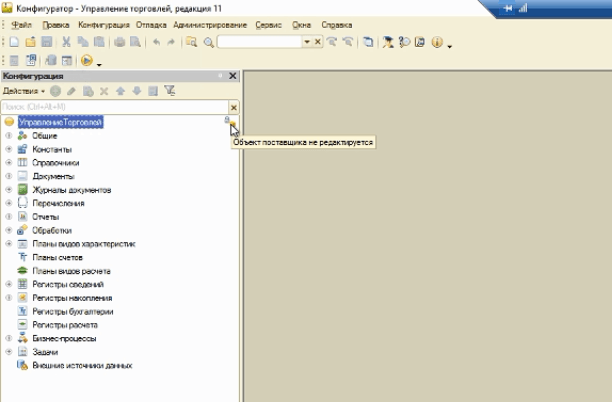
Task: Select Внешние источники данных item
Action: click(x=82, y=366)
